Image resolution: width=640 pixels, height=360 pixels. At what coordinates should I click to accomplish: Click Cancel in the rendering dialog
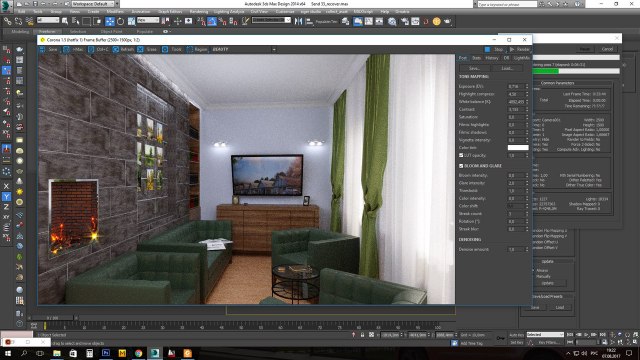607,49
